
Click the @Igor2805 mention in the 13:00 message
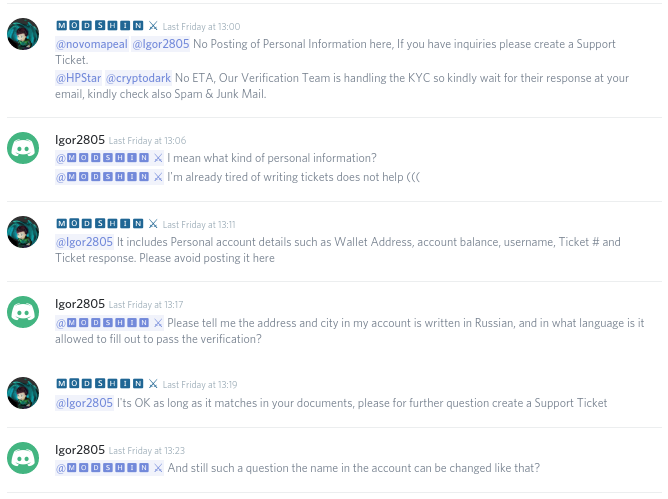point(161,44)
